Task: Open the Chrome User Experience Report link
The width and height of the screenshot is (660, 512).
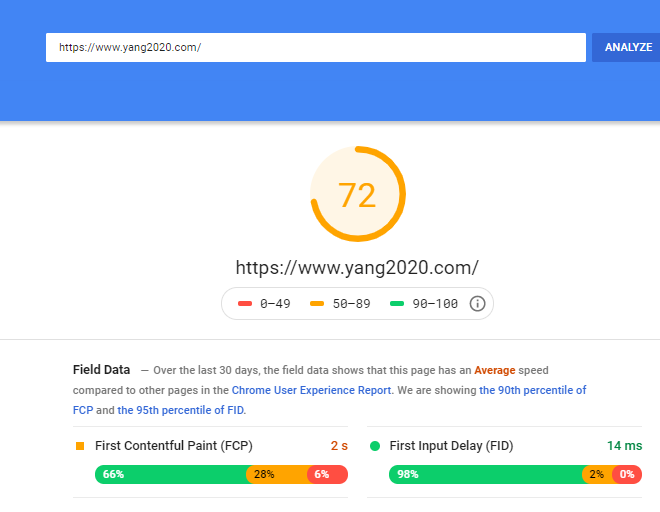Action: coord(311,390)
